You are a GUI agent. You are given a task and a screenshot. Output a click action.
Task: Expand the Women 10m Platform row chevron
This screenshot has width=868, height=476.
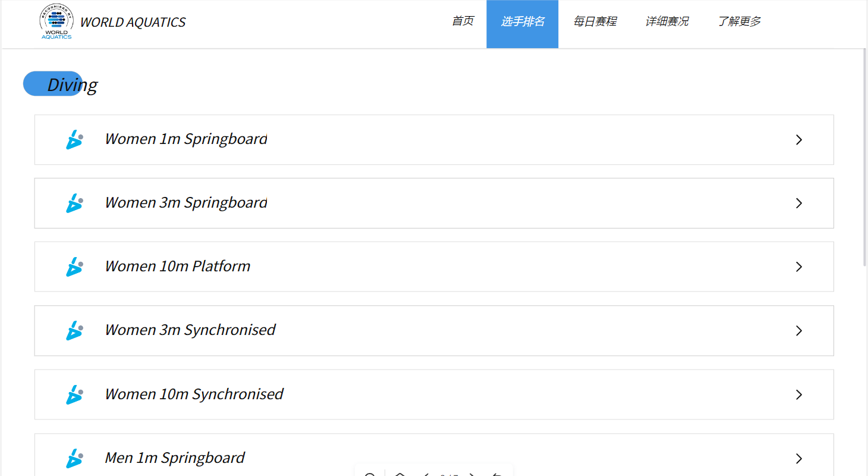799,267
